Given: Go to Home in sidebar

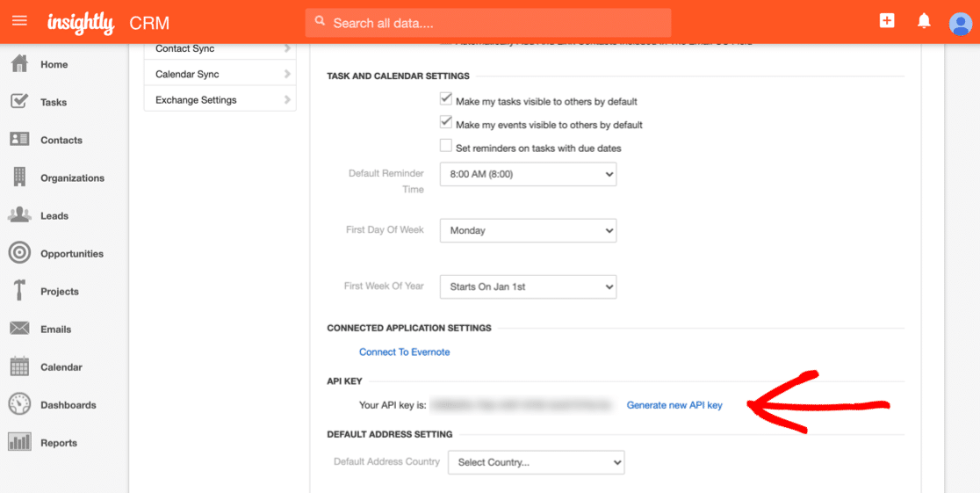Looking at the screenshot, I should 54,64.
